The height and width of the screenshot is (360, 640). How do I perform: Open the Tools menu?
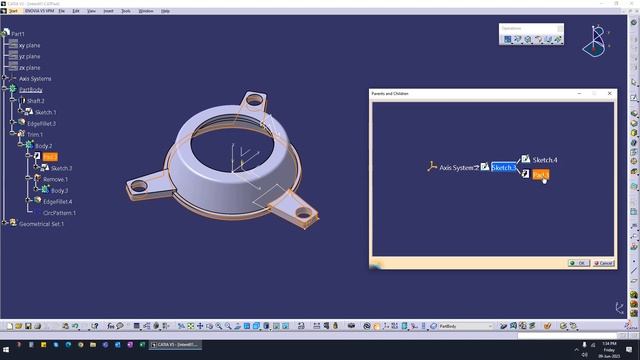click(x=126, y=11)
